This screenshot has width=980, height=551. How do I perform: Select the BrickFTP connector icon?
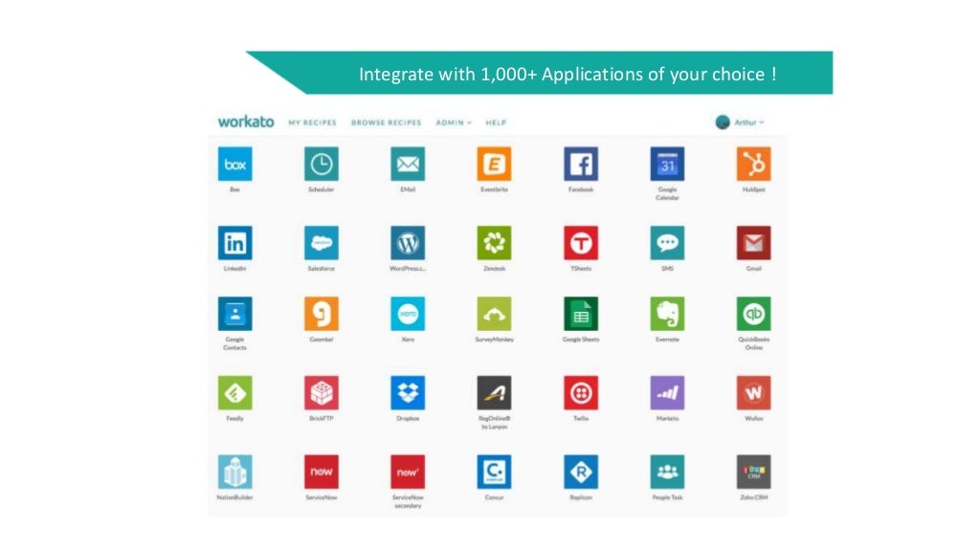tap(322, 392)
